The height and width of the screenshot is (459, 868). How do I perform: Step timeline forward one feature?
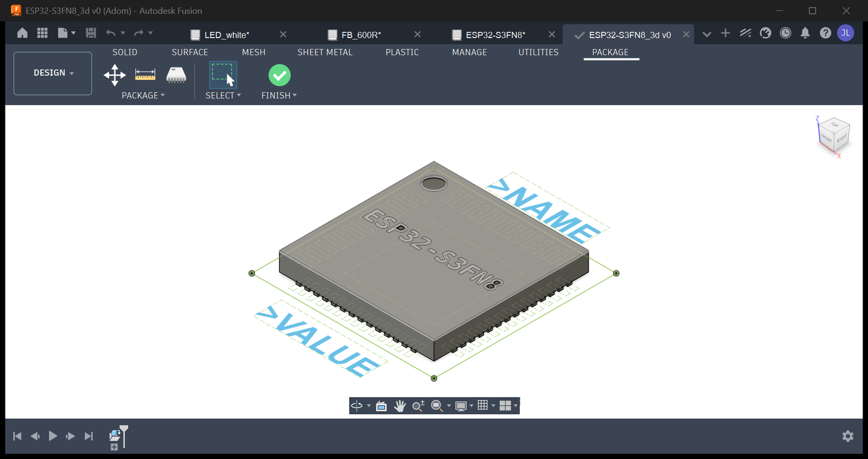[x=70, y=436]
